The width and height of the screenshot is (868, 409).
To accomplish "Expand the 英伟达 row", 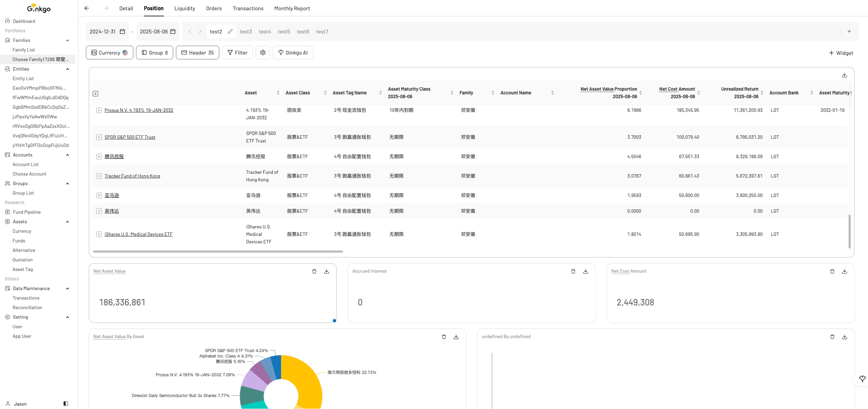I will [99, 211].
